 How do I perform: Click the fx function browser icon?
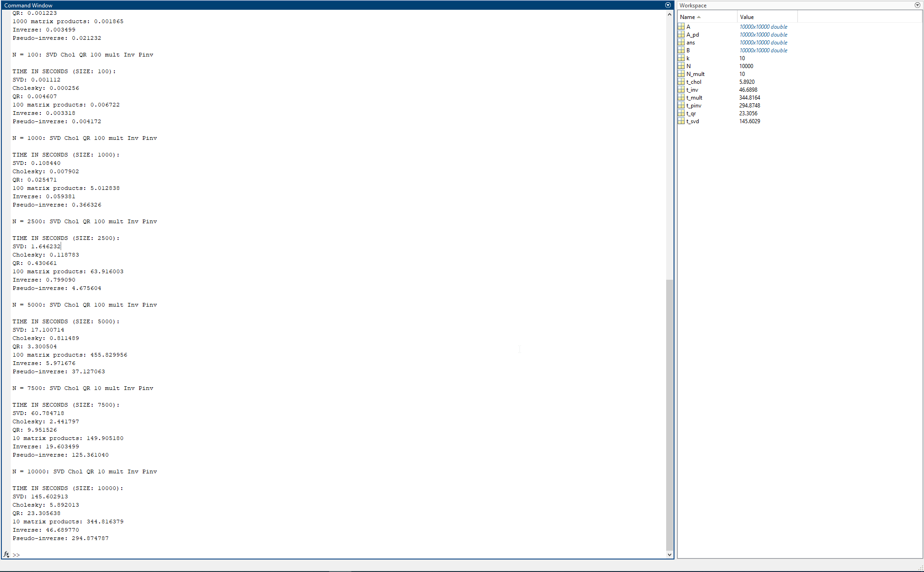point(6,554)
